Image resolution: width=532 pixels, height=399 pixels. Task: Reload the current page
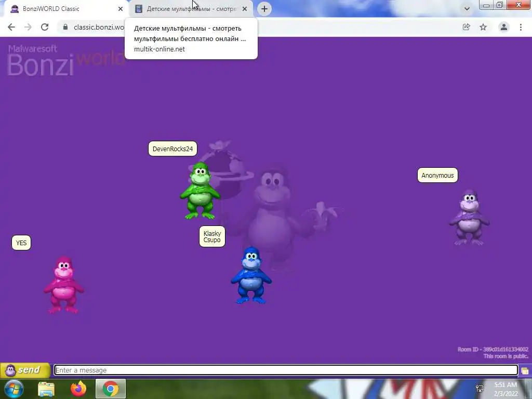point(45,27)
